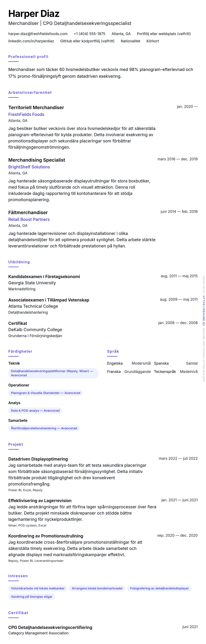
Task: Open the Portfölj eller webbplats link
Action: coord(164,34)
